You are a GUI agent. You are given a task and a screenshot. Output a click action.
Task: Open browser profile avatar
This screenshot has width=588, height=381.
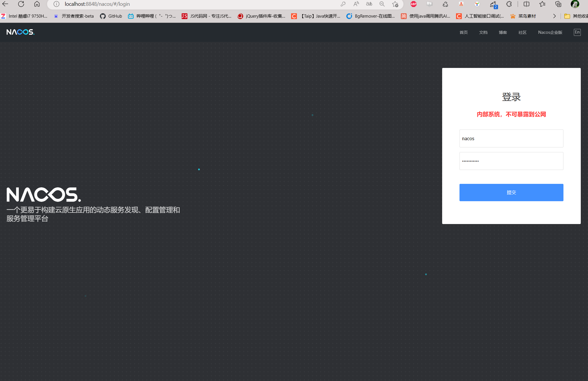click(x=575, y=4)
